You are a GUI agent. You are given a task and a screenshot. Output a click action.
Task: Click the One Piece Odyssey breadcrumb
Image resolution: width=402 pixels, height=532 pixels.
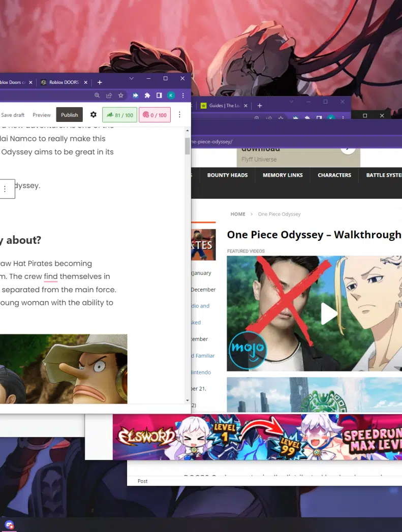pyautogui.click(x=279, y=214)
